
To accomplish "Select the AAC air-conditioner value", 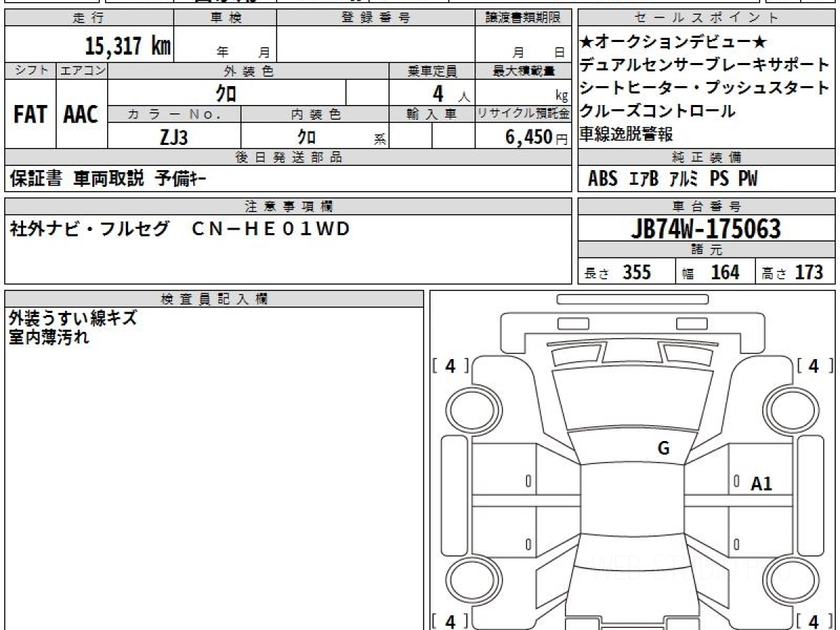I will tap(81, 115).
